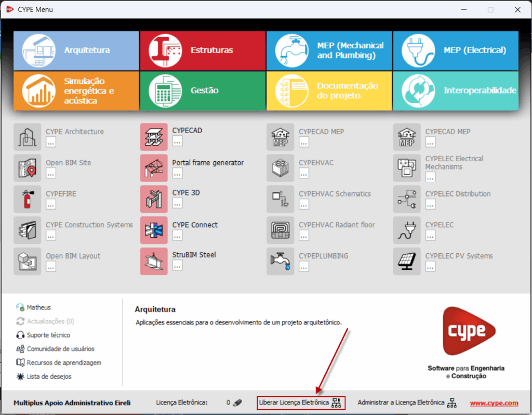Minimize the CYPE Menu window

coord(464,9)
